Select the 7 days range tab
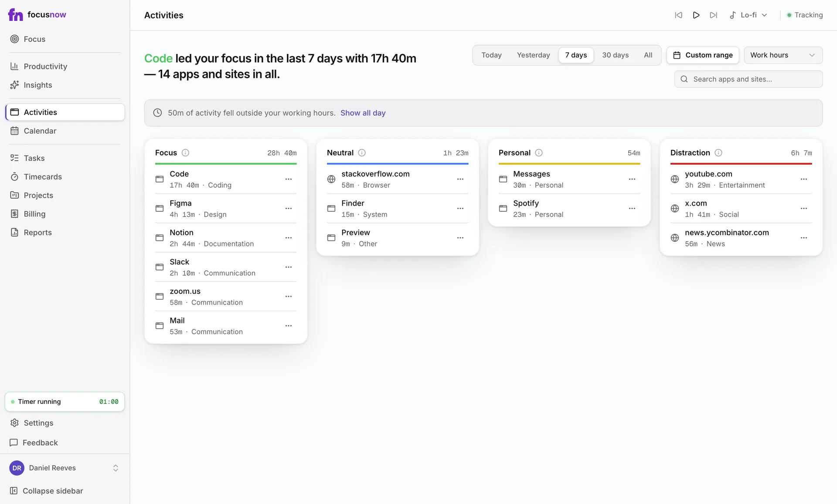 [576, 55]
